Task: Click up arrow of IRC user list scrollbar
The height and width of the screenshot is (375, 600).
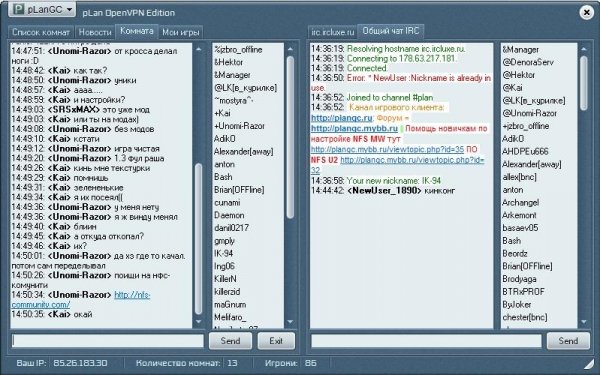Action: 584,49
